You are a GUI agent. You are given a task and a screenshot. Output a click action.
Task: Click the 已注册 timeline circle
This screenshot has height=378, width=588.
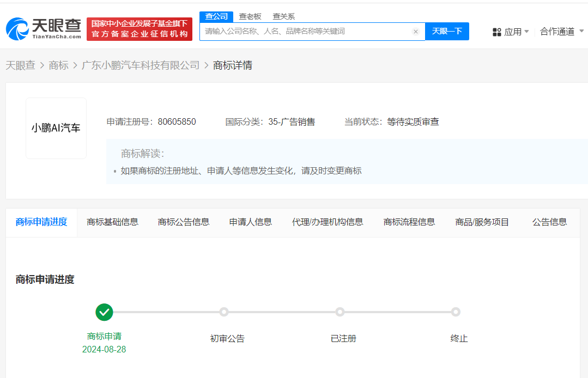coord(340,312)
